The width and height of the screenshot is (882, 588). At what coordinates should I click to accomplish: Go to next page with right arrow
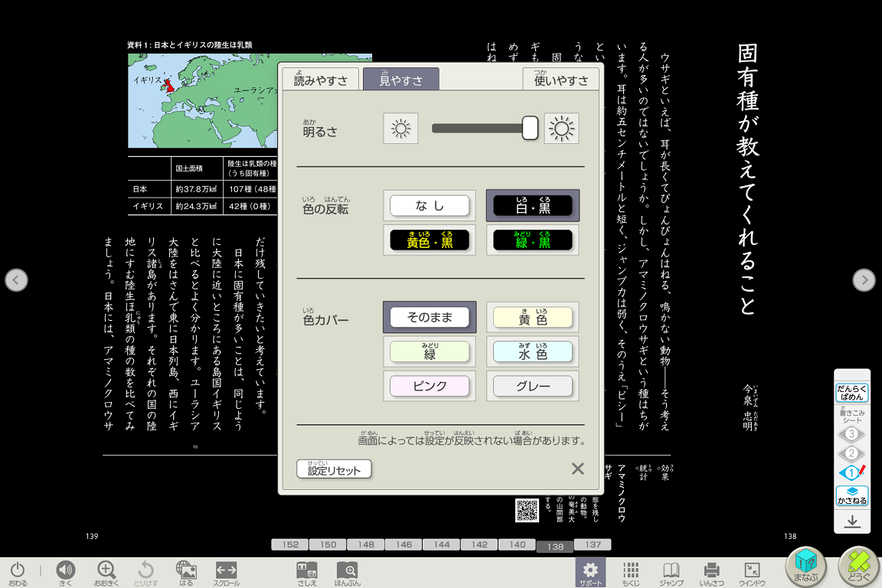pyautogui.click(x=864, y=279)
